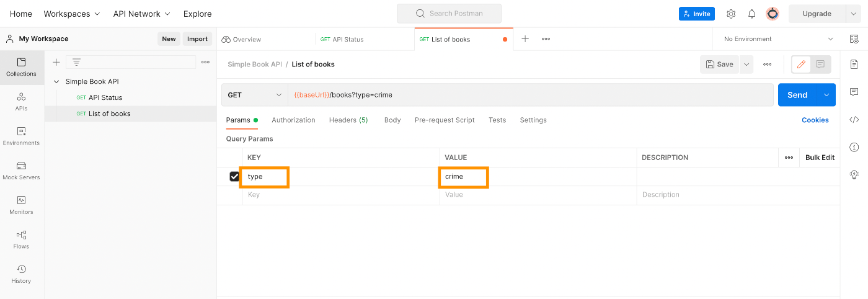Image resolution: width=868 pixels, height=299 pixels.
Task: Click the Import button
Action: pos(197,38)
